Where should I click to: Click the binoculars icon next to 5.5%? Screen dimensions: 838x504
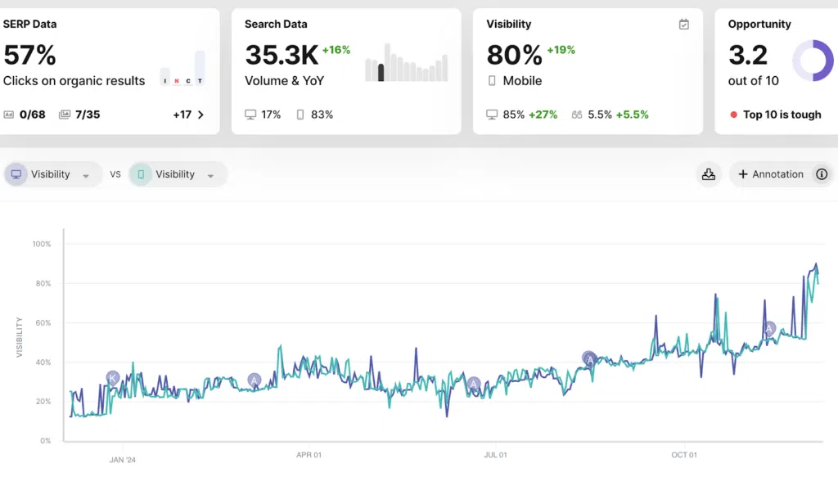pos(577,115)
